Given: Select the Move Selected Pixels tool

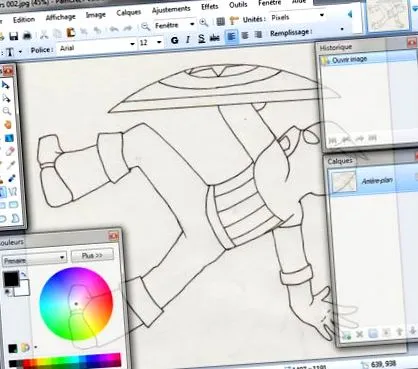Looking at the screenshot, I should [x=6, y=85].
